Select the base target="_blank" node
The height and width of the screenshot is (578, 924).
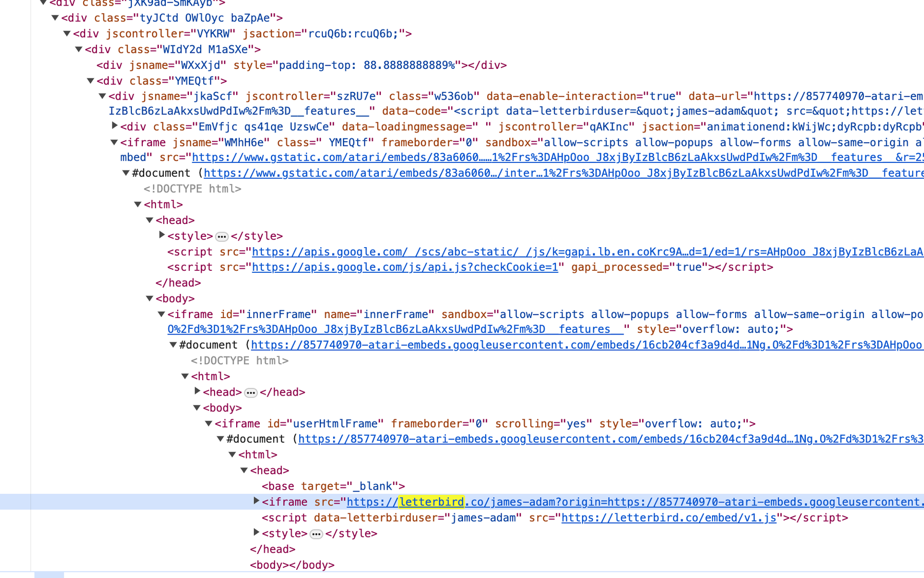pos(333,486)
